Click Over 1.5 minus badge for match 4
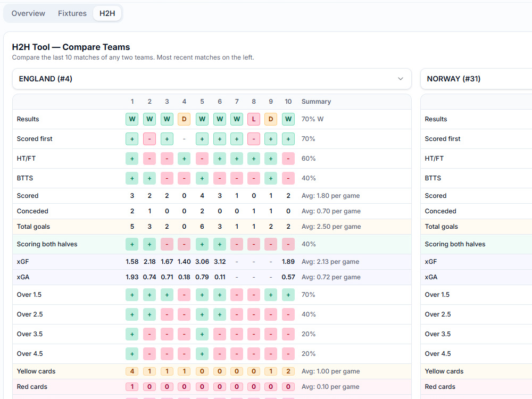532x399 pixels. [184, 295]
